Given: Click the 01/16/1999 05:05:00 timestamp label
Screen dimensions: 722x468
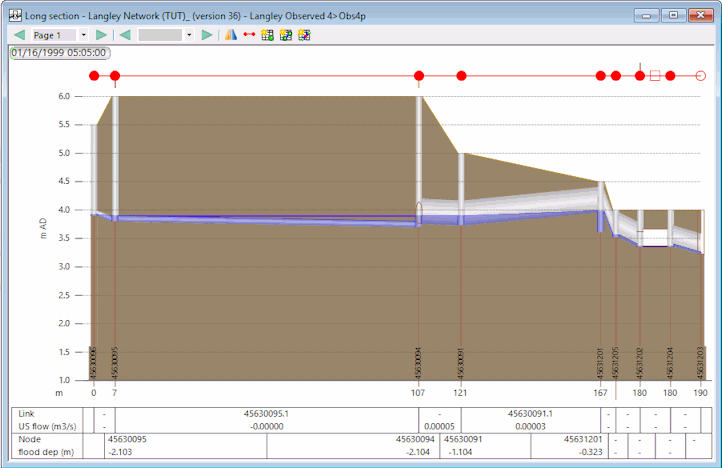Looking at the screenshot, I should tap(59, 53).
